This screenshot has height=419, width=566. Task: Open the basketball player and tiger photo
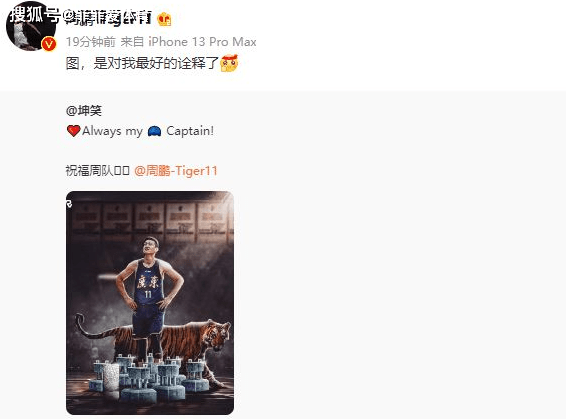150,303
